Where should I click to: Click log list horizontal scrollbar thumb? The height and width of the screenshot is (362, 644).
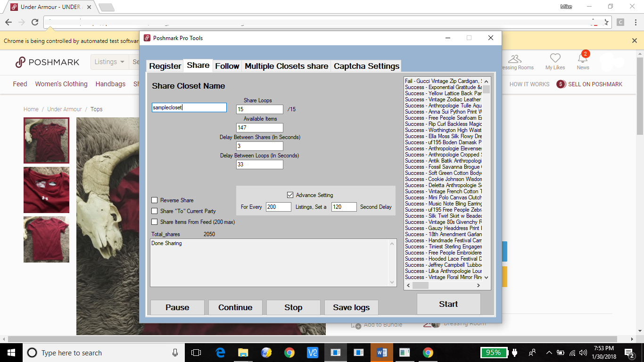coord(421,285)
